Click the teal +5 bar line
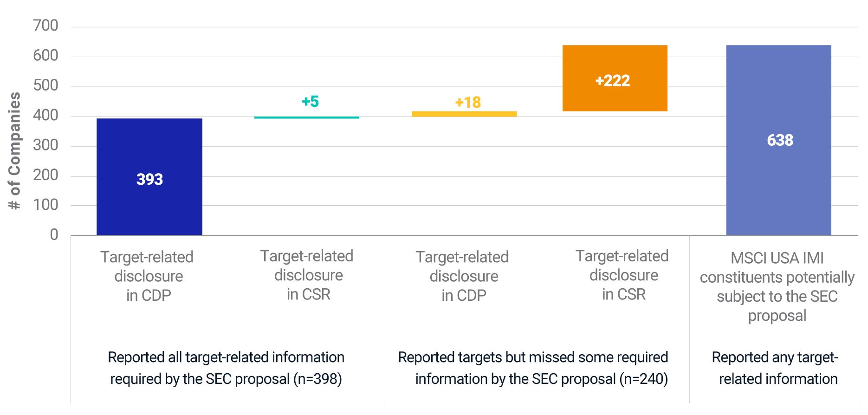This screenshot has height=415, width=868. [x=306, y=117]
